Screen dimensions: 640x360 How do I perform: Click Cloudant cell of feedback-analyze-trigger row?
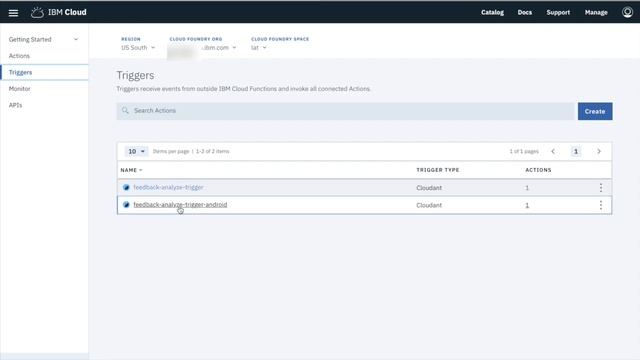point(429,188)
